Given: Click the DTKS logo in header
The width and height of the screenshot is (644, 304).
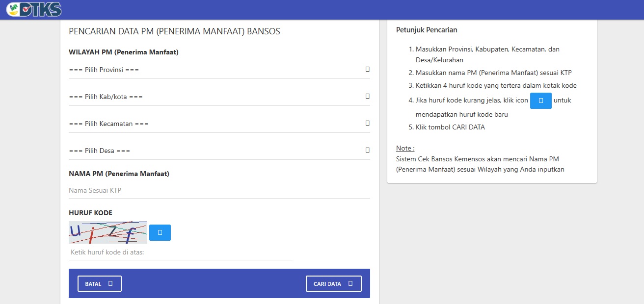Looking at the screenshot, I should [34, 9].
